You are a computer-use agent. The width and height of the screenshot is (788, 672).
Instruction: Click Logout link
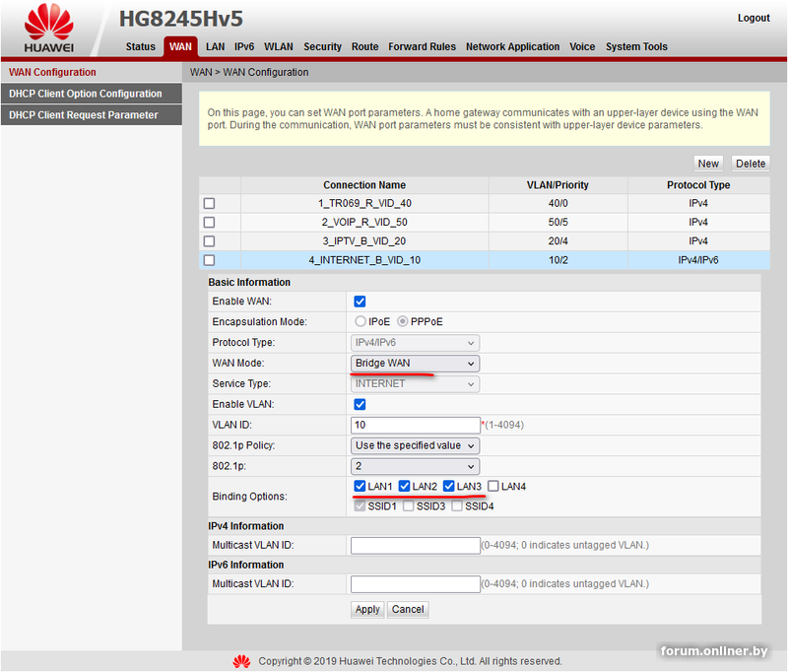pos(754,18)
